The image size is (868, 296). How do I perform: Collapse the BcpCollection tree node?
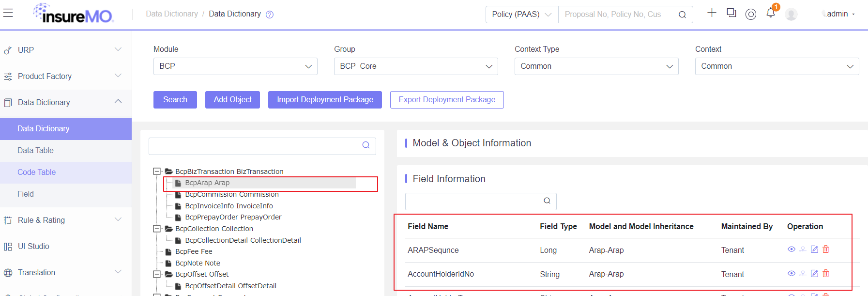pyautogui.click(x=157, y=229)
